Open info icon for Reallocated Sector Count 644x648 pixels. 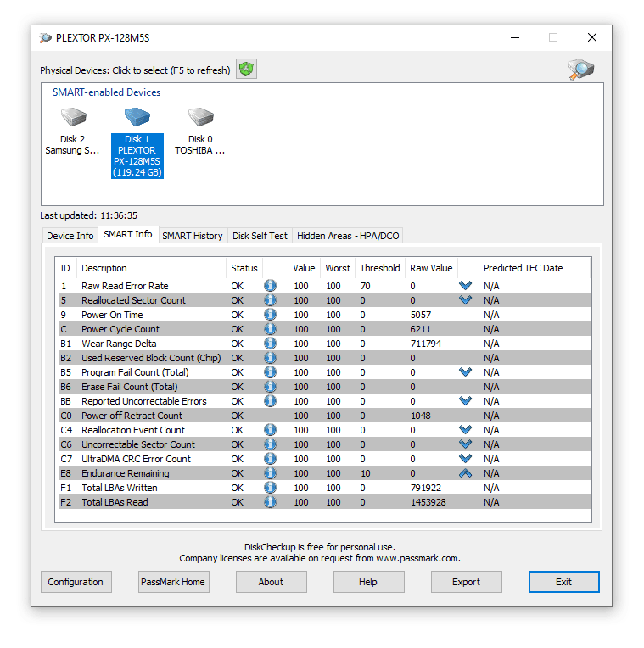[x=271, y=300]
